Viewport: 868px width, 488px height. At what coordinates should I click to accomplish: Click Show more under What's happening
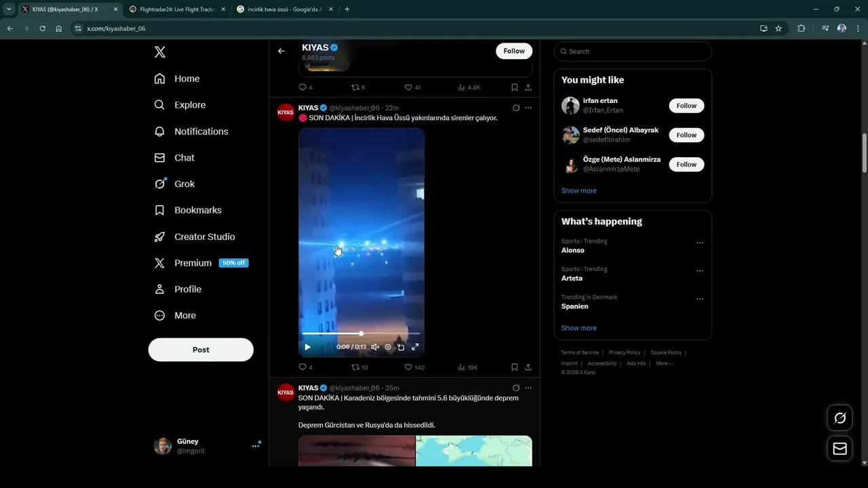pos(579,328)
